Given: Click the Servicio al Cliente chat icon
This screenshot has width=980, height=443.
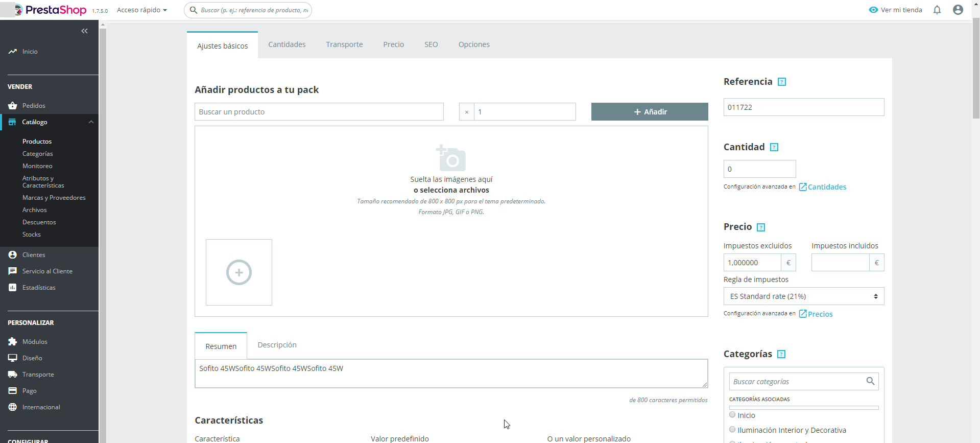Looking at the screenshot, I should [12, 271].
